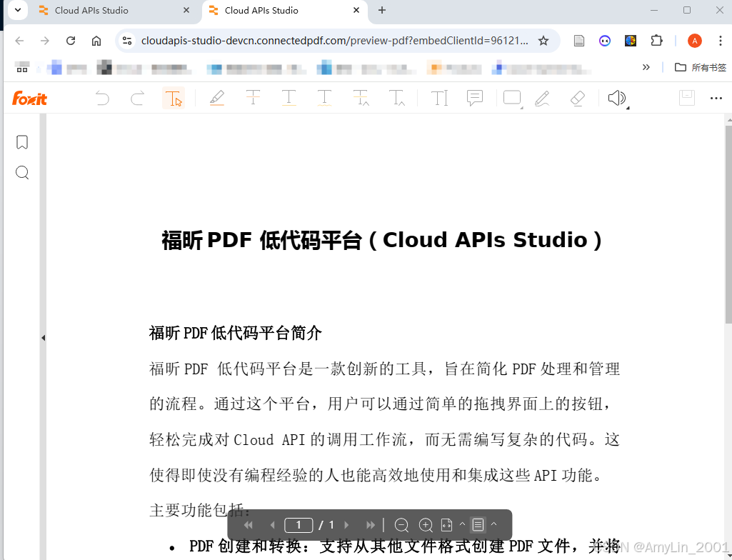Open the 所有书签 bookmarks folder

[x=701, y=67]
